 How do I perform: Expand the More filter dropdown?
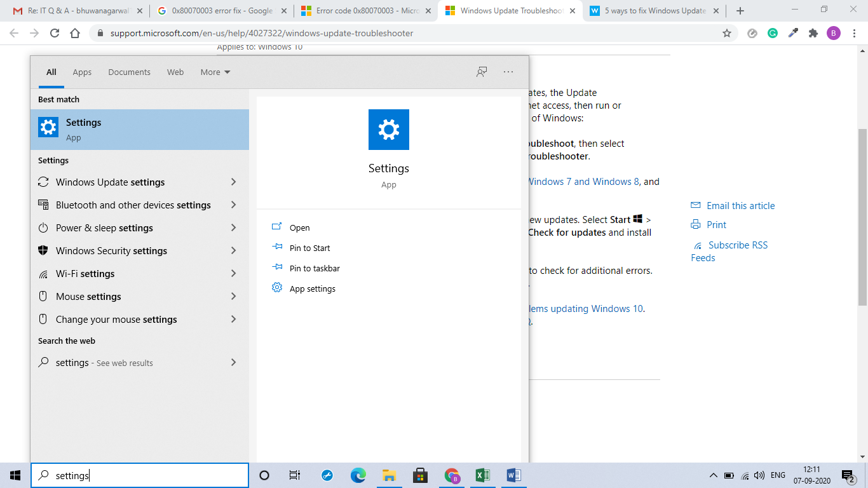(215, 72)
